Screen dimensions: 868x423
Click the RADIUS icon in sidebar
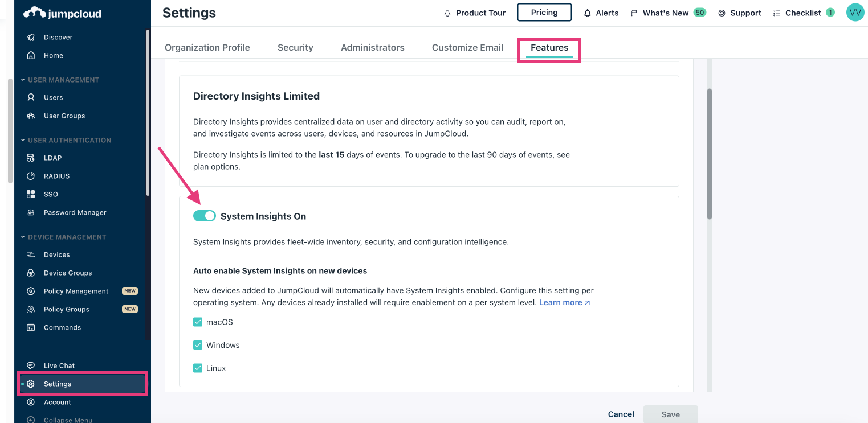[x=31, y=176]
